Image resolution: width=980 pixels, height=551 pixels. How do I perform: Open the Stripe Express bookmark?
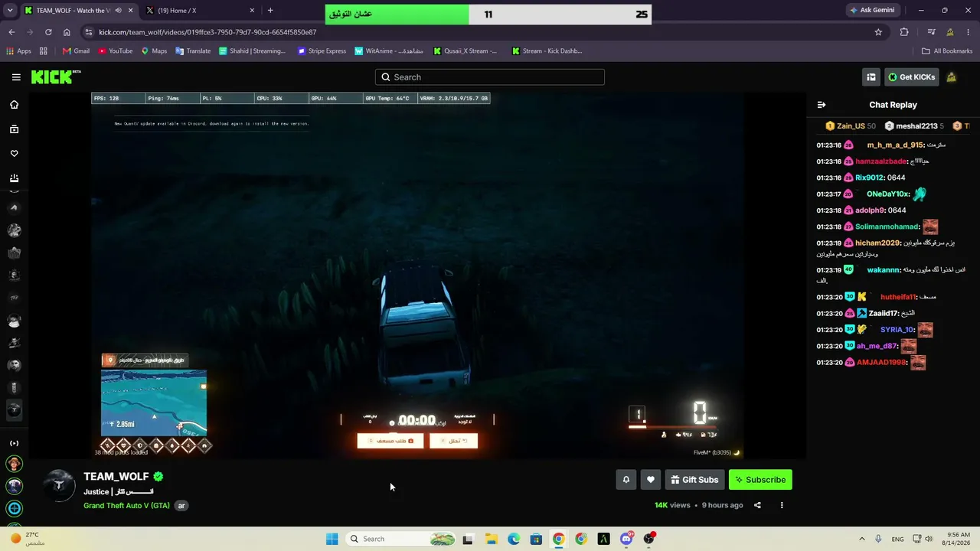point(322,51)
